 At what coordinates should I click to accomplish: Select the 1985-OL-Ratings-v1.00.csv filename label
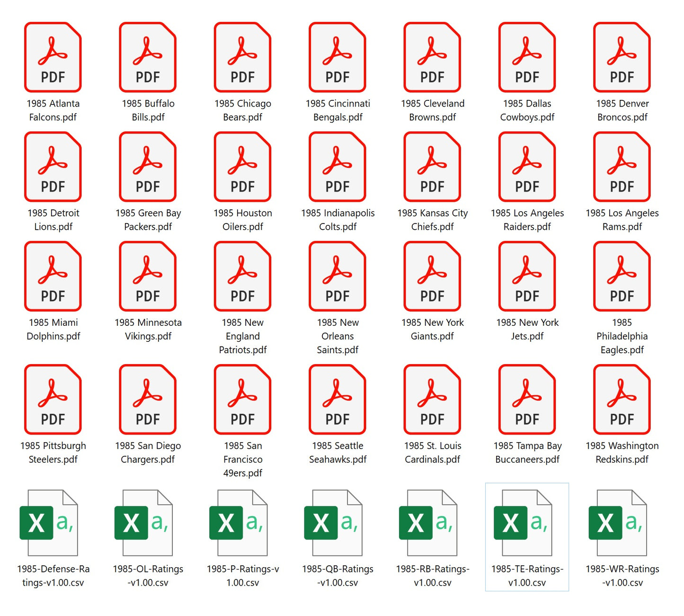coord(148,576)
